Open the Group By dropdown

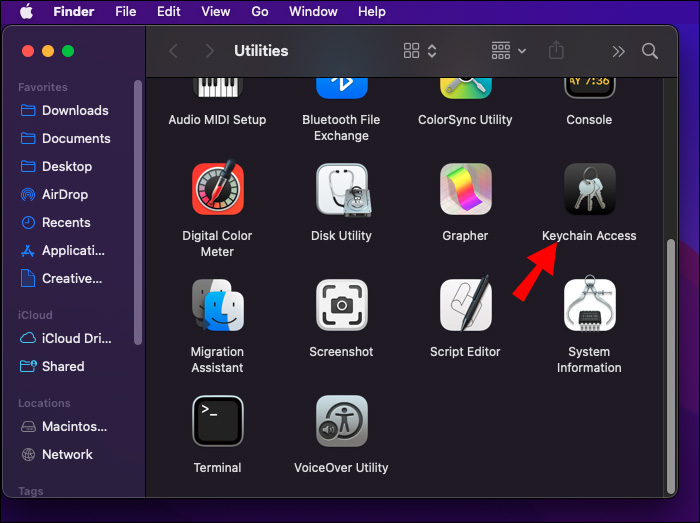508,51
